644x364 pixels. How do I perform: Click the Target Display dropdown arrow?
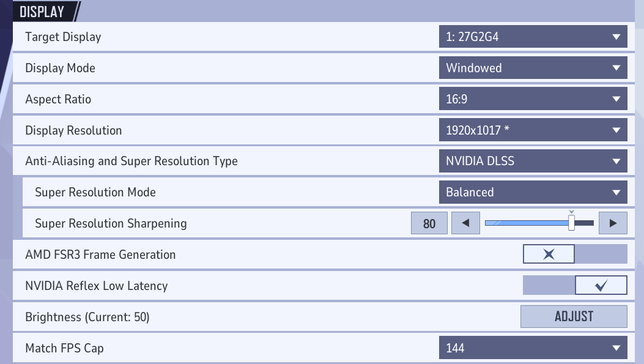[x=616, y=37]
